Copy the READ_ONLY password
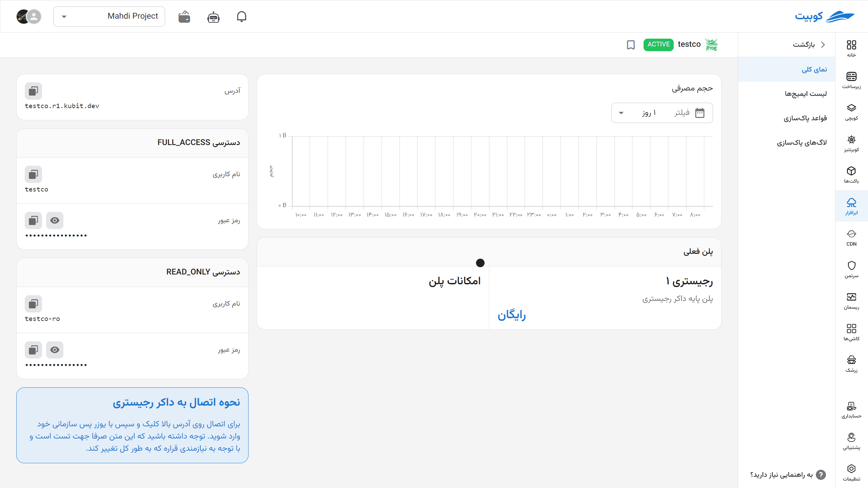 [x=33, y=350]
